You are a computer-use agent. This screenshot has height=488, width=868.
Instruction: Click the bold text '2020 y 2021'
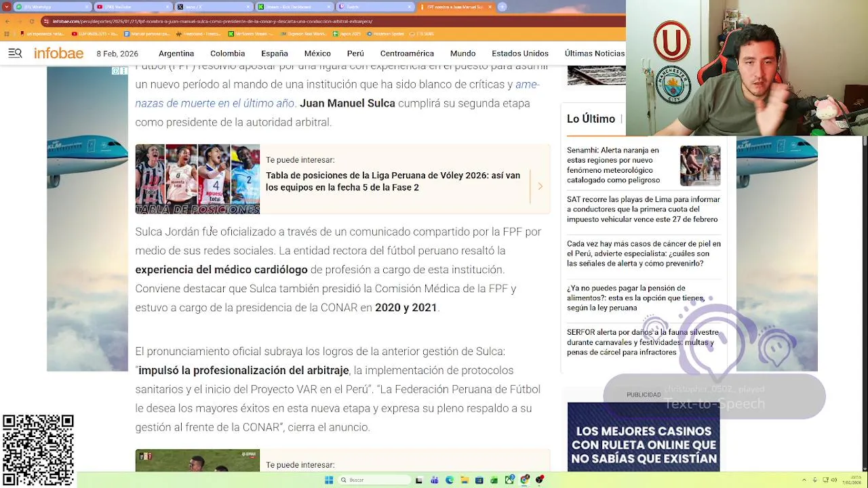(406, 308)
